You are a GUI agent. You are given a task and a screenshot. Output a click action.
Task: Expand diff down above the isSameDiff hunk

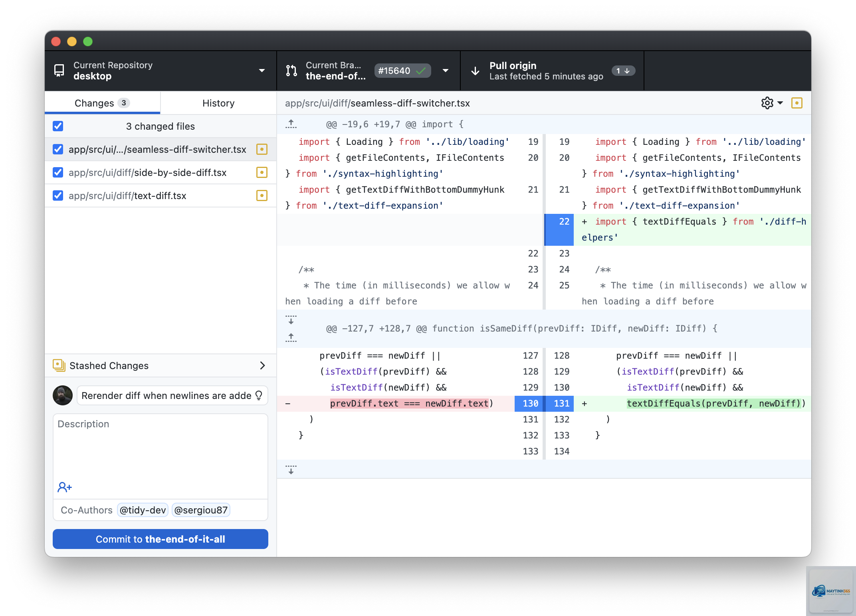coord(291,320)
